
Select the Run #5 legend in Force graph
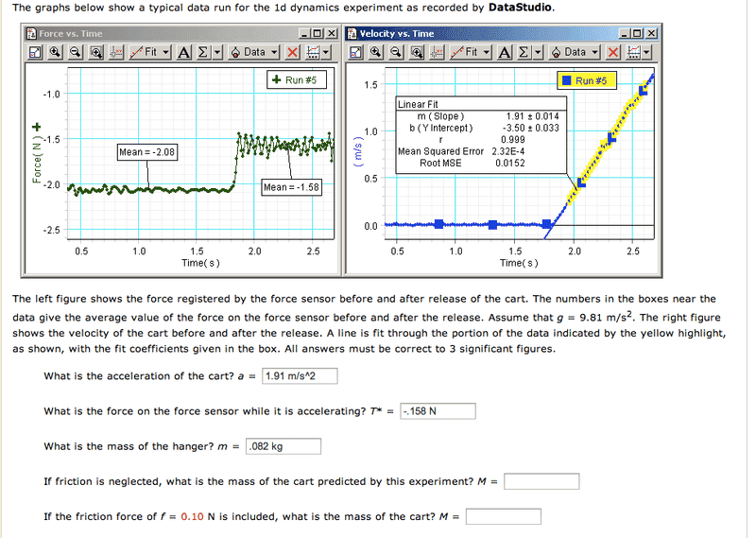click(x=299, y=80)
